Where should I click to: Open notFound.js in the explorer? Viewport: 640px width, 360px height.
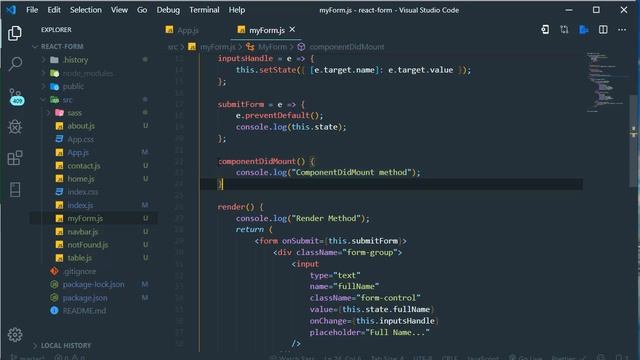tap(88, 245)
